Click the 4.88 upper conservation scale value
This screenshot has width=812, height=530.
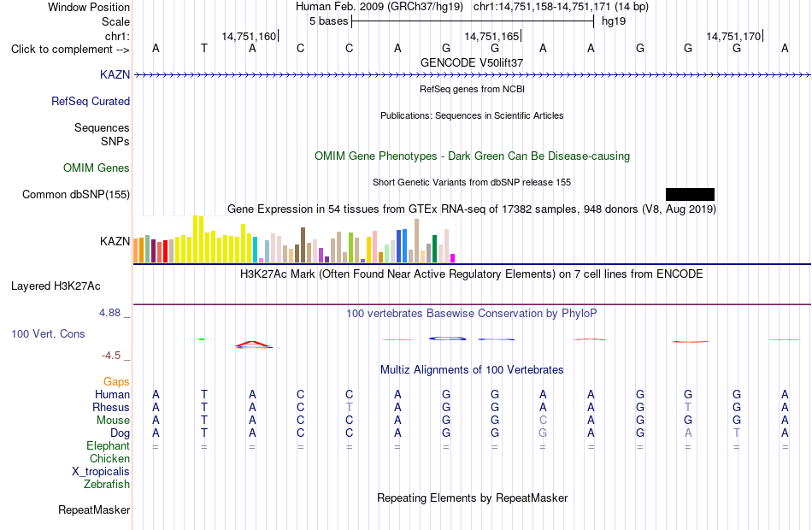pos(109,313)
